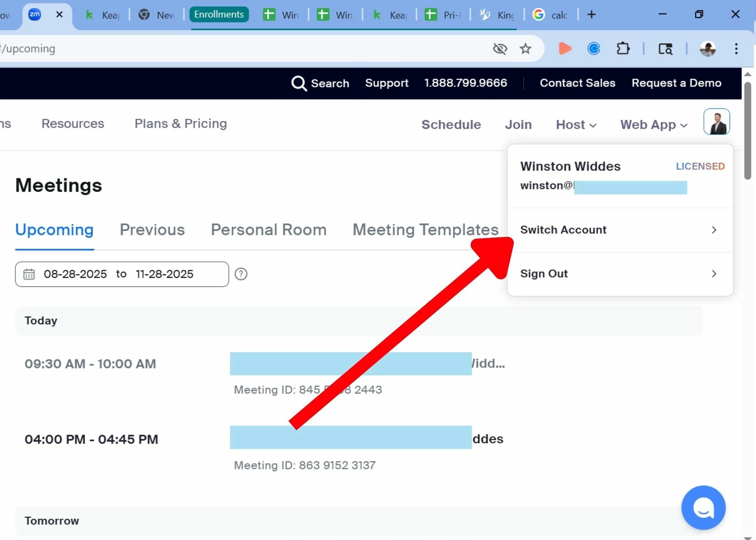Click the scrollbar up arrow

point(747,74)
